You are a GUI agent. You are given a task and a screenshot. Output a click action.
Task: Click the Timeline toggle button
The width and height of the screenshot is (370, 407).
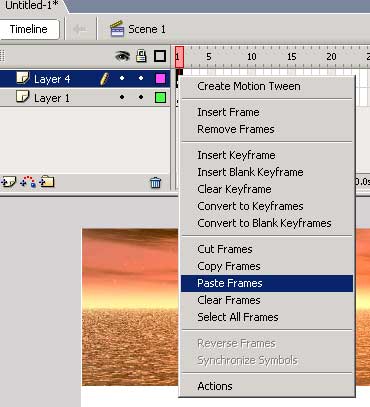pos(29,29)
